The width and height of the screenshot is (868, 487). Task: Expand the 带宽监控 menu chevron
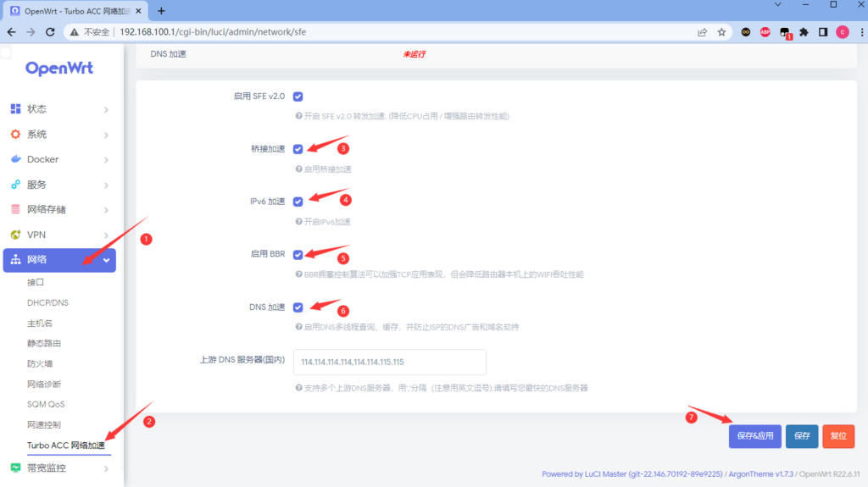106,468
